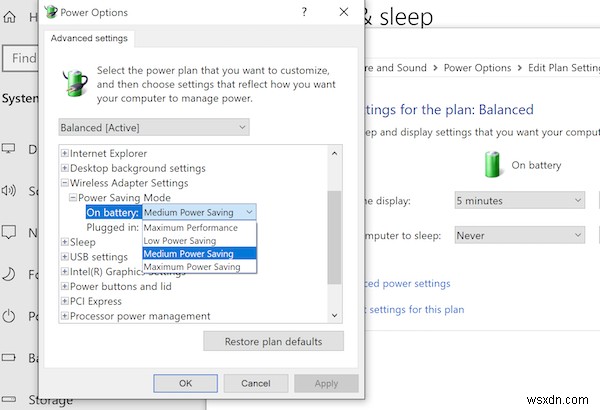This screenshot has height=410, width=600.
Task: Click the Display monitor icon in sidebar
Action: 8,149
